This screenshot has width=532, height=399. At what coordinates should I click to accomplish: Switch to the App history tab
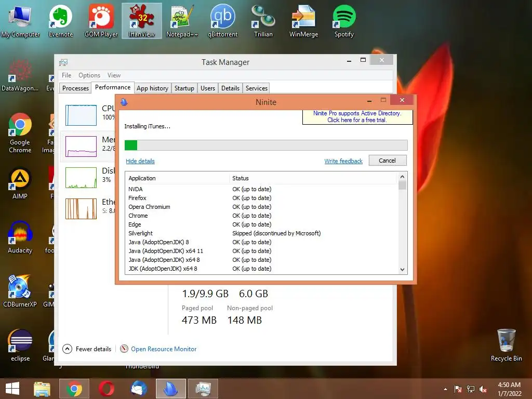click(152, 88)
